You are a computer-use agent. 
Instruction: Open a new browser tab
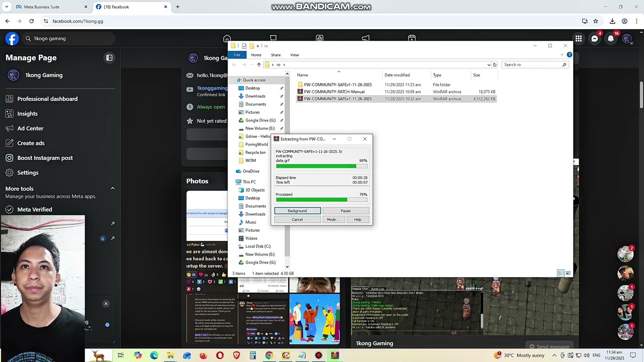(178, 7)
